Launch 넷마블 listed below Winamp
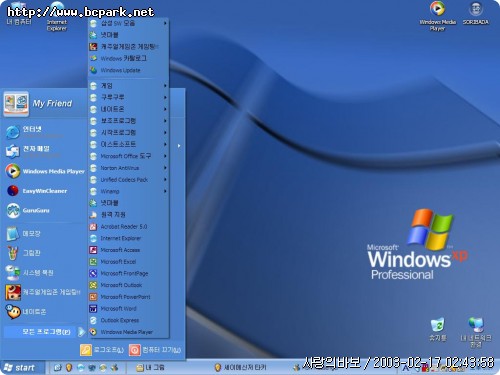 [x=128, y=203]
